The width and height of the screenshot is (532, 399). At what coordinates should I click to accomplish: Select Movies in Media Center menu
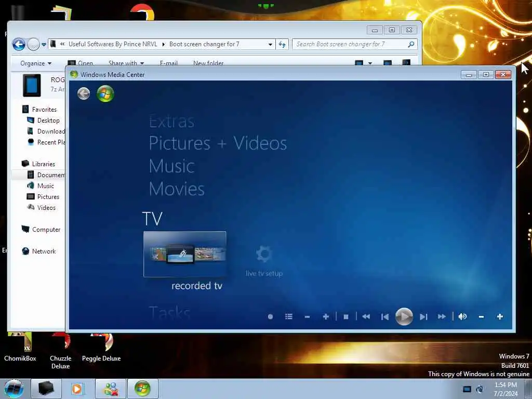(177, 189)
